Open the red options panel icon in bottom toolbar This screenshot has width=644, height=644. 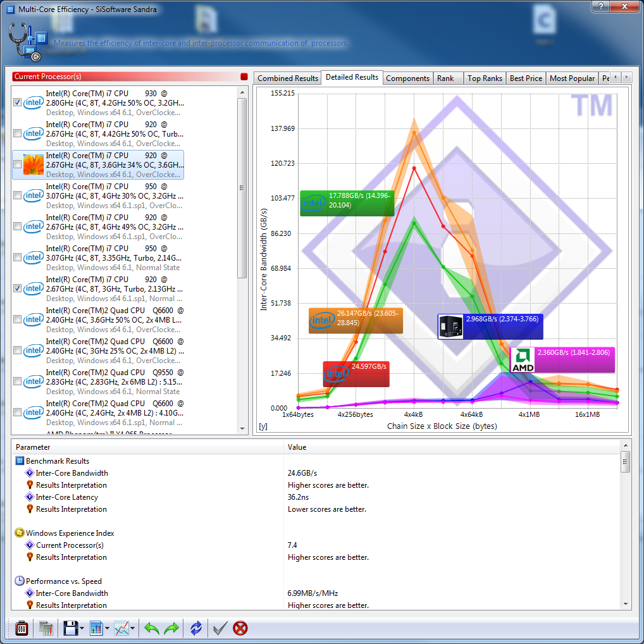point(22,628)
